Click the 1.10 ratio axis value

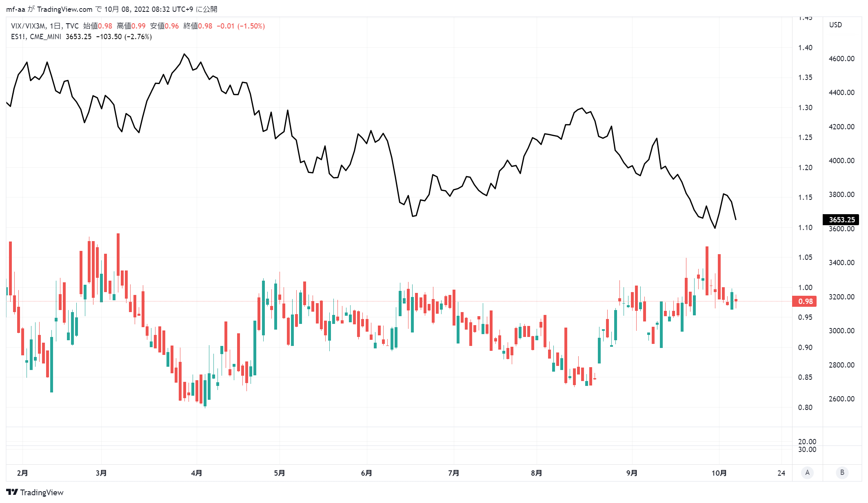click(x=805, y=228)
